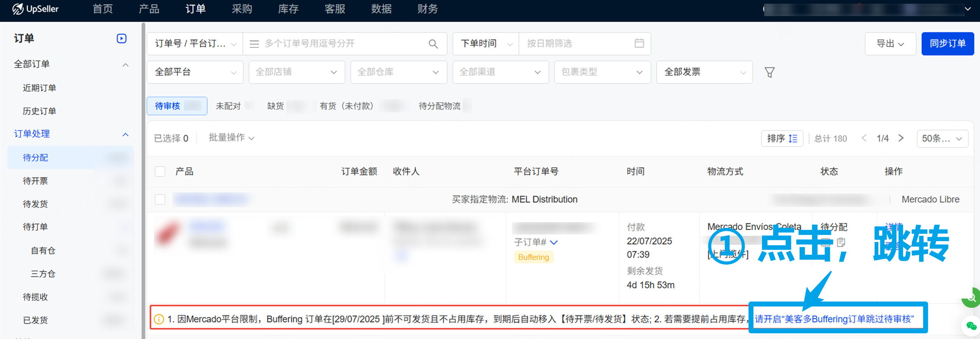Select 待开票 in sidebar
980x339 pixels.
tap(36, 181)
